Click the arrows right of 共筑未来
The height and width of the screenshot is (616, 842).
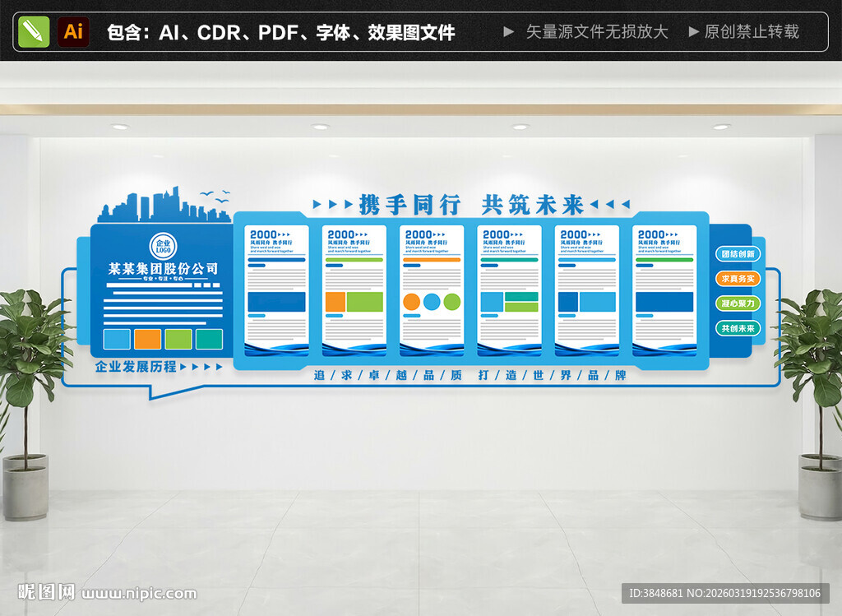[609, 204]
